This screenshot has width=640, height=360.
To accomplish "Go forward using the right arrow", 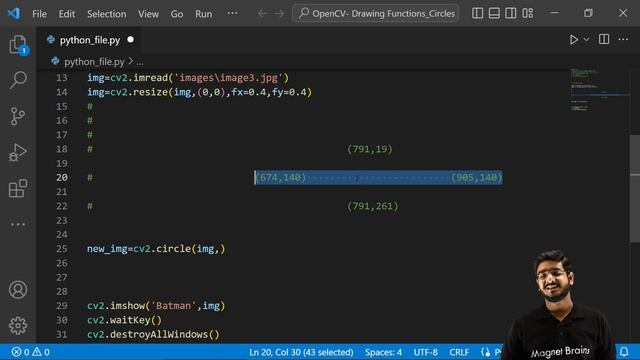I will (280, 14).
